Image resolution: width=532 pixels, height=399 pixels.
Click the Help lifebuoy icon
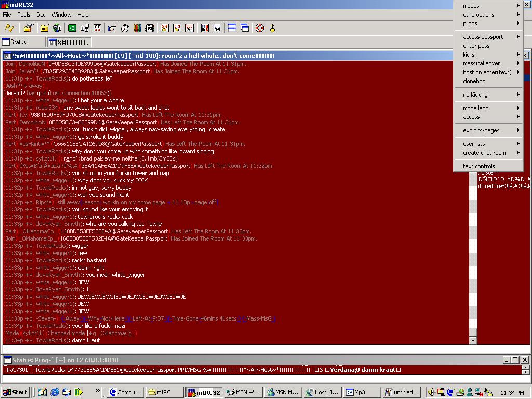[260, 28]
